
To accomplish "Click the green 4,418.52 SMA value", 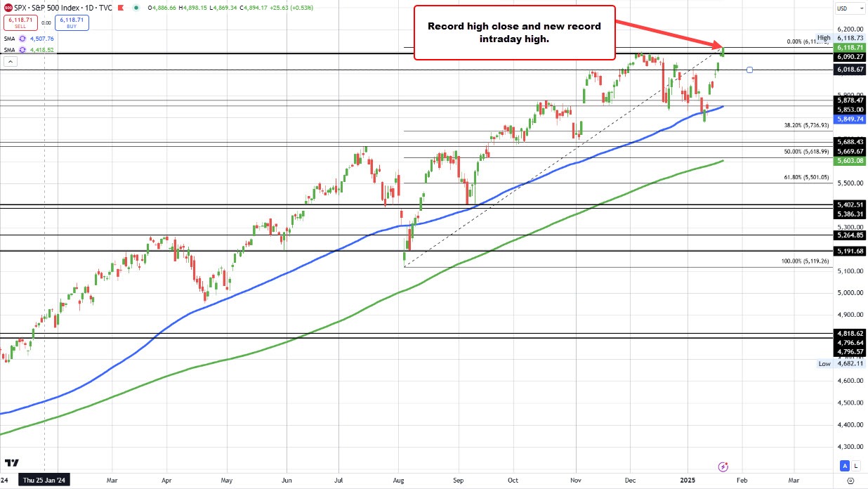I will (42, 50).
